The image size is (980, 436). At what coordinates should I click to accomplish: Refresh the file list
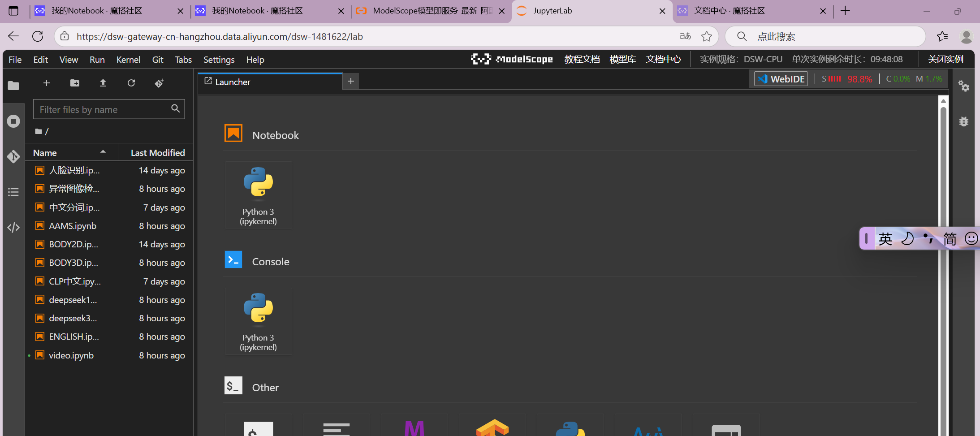point(131,83)
